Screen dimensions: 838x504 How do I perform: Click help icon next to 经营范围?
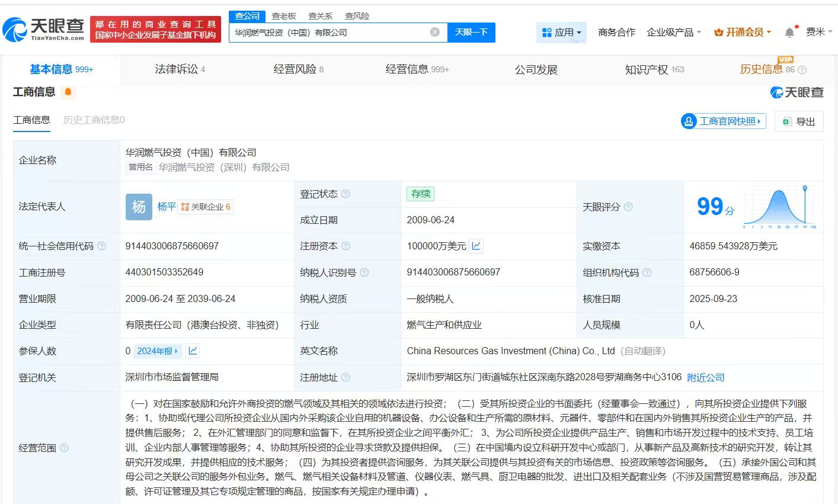64,448
